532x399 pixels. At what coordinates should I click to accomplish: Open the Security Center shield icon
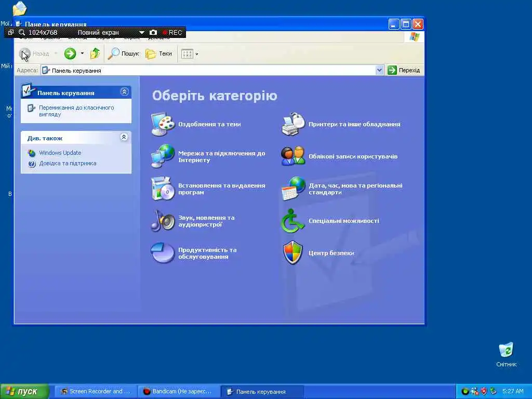[x=292, y=253]
